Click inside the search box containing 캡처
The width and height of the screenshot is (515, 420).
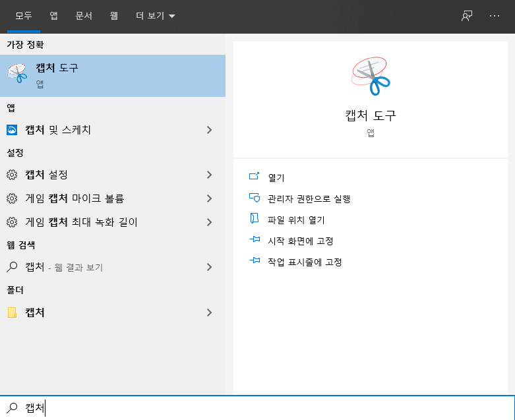coord(257,407)
